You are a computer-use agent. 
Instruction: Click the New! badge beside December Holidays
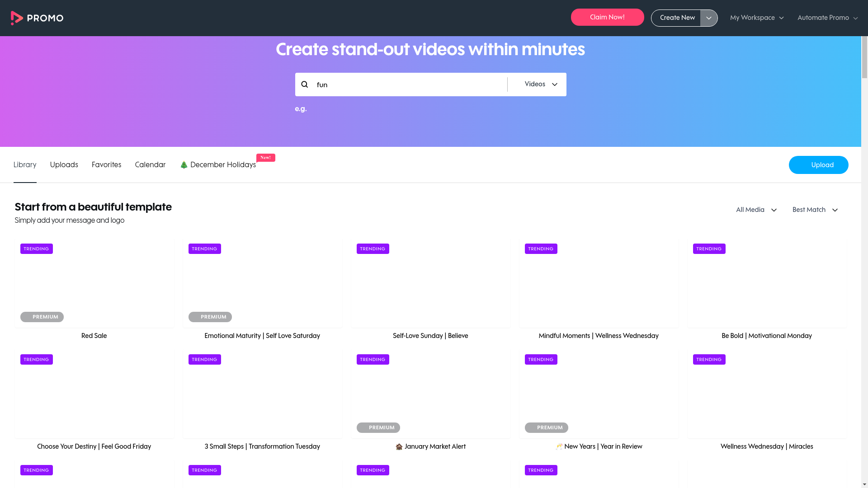266,158
